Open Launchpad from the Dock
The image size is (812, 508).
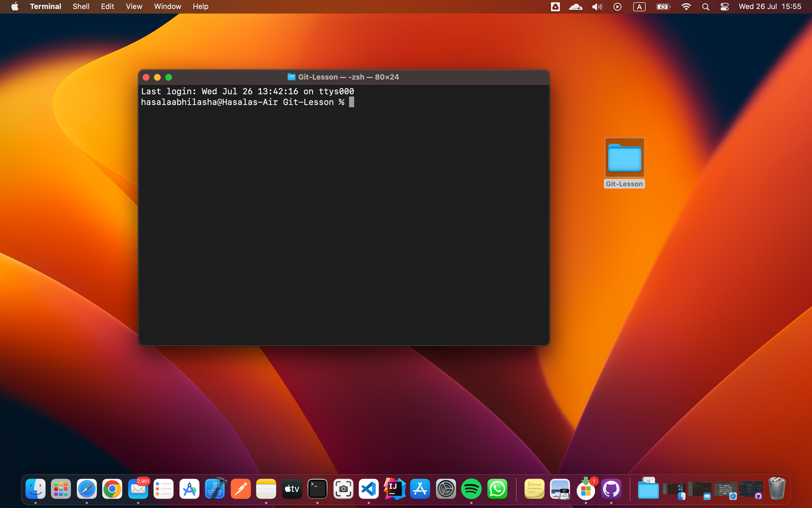tap(61, 489)
